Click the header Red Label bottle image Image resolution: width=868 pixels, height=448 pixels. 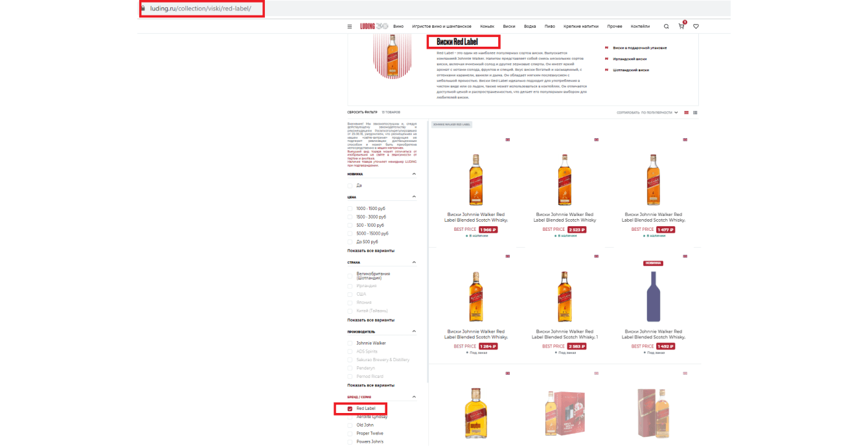click(393, 57)
